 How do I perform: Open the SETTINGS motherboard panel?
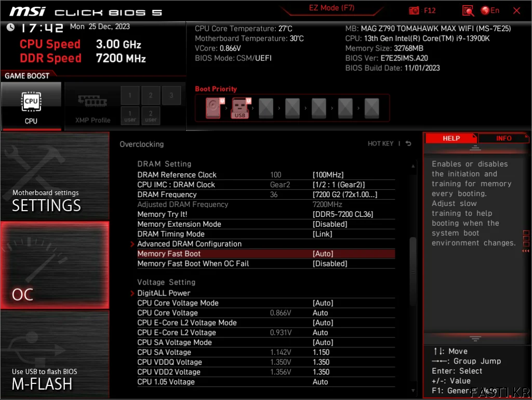[55, 176]
